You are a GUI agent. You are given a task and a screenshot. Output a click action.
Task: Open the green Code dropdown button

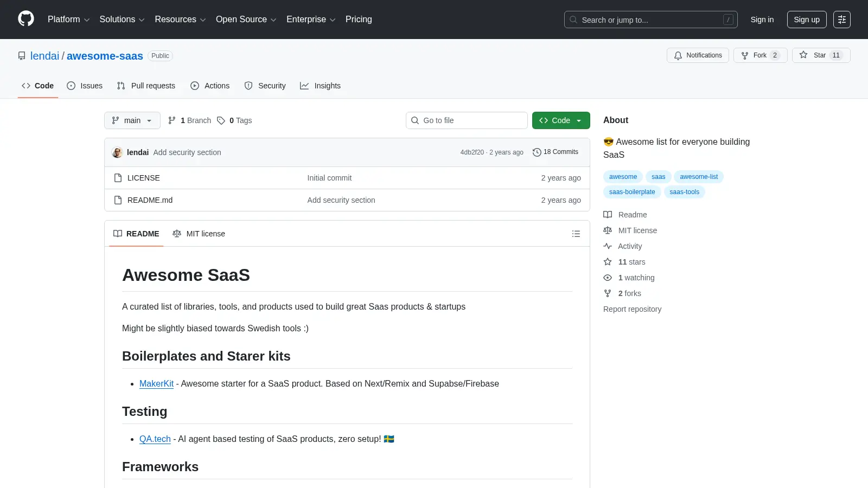pos(561,120)
